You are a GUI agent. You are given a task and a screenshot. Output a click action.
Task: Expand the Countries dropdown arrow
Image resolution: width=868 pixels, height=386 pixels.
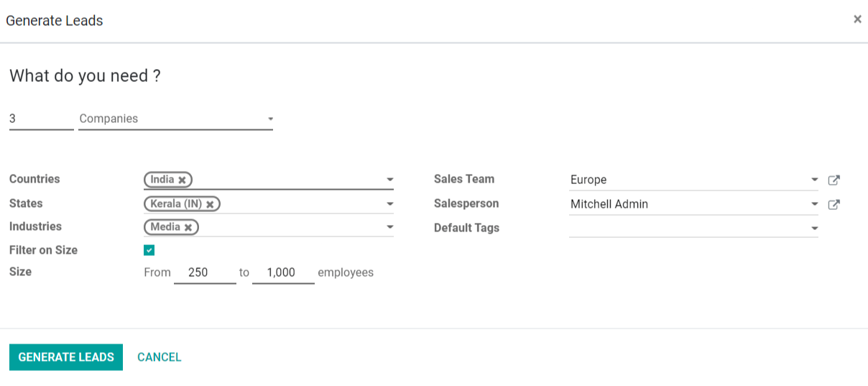coord(389,180)
